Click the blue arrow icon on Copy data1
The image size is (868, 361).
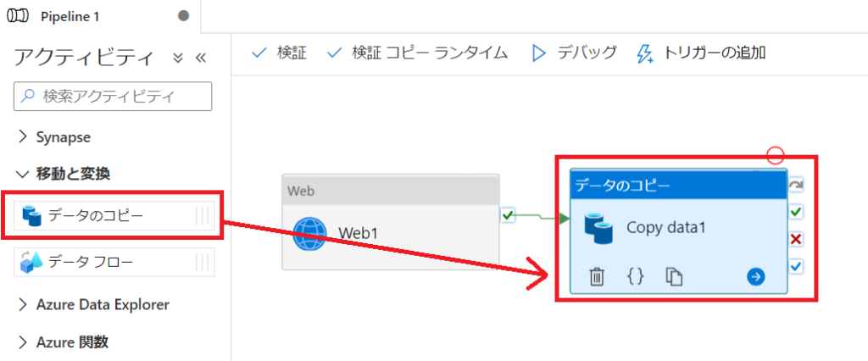click(755, 276)
